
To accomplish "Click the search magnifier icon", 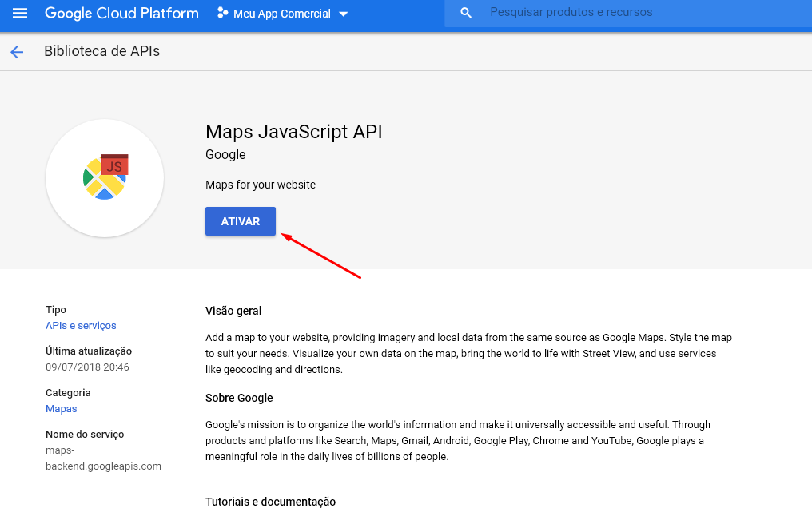I will 466,13.
